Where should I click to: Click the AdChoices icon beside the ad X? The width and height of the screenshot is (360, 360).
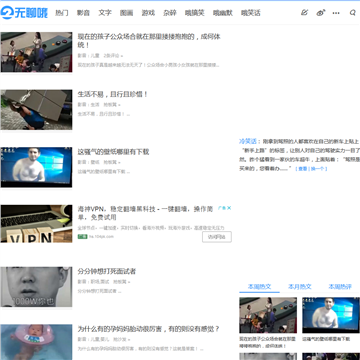(222, 208)
